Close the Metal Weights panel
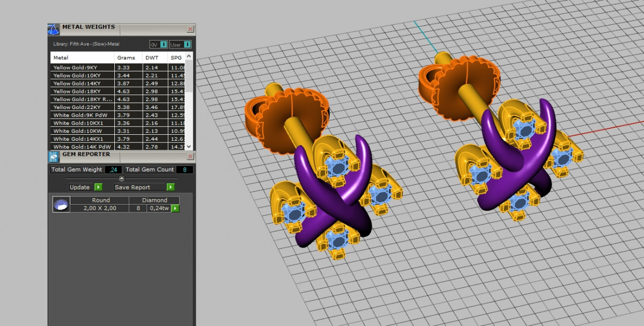 coord(190,29)
